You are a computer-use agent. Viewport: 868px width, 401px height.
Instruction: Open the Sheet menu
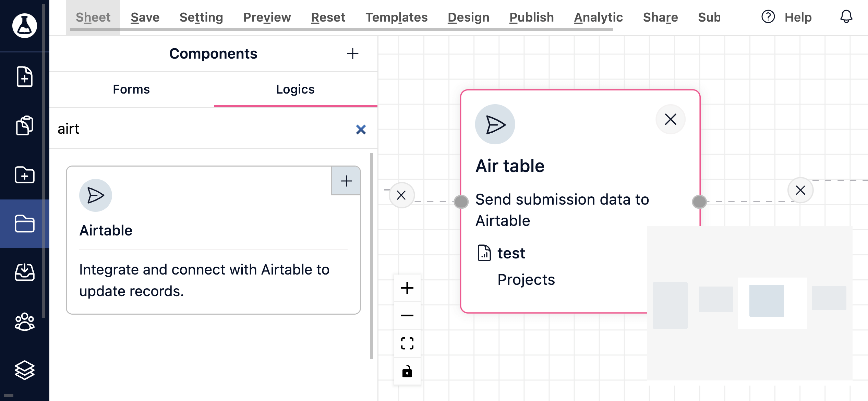click(93, 17)
